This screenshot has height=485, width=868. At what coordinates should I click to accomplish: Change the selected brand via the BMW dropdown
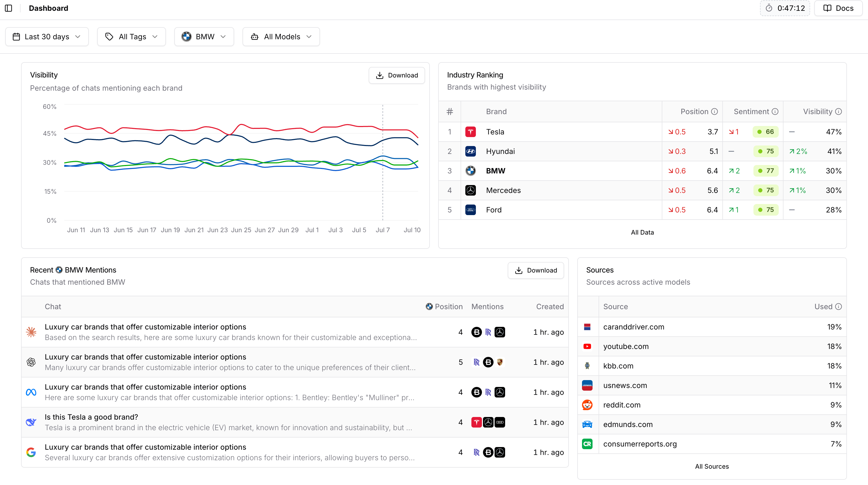pyautogui.click(x=204, y=36)
